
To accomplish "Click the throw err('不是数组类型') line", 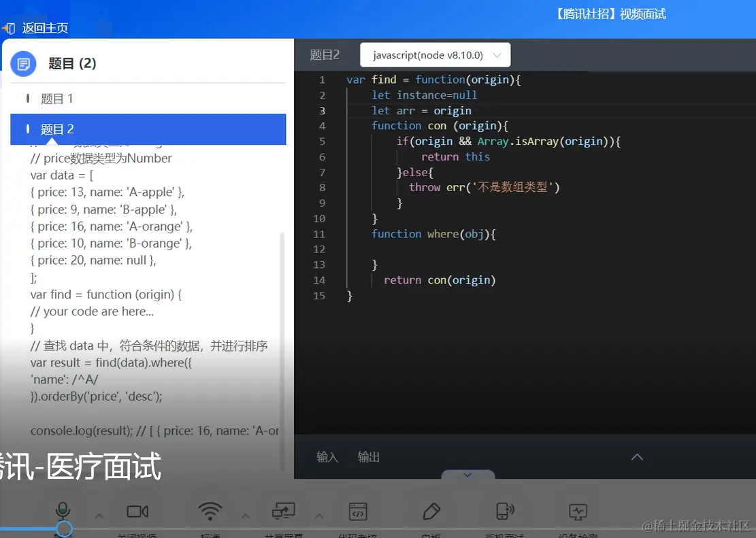I will (484, 187).
